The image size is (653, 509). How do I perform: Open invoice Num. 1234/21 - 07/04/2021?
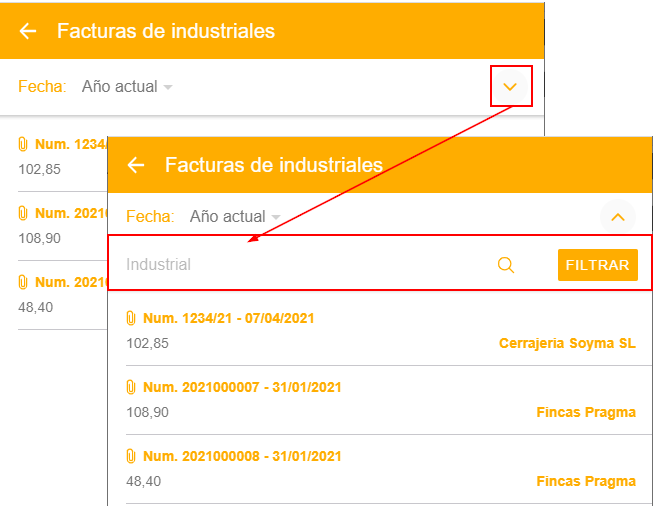229,318
